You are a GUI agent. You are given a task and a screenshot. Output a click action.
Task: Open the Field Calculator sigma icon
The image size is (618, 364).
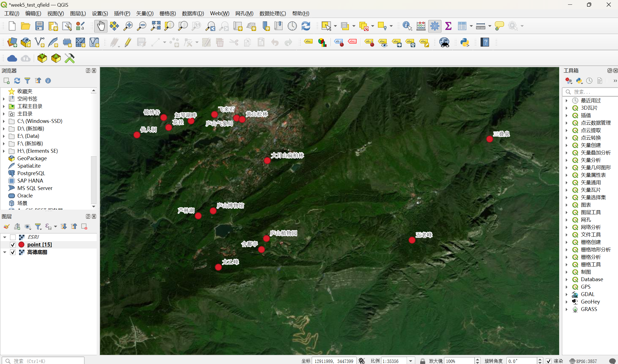pyautogui.click(x=448, y=26)
